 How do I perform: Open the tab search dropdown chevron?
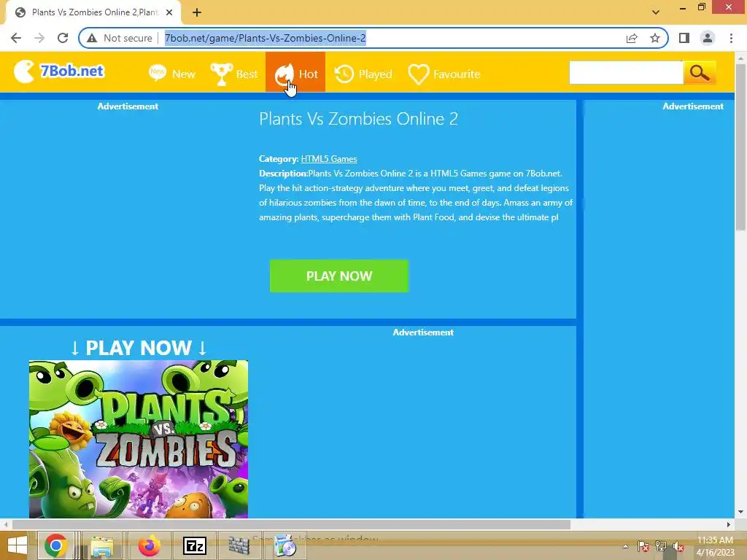656,12
